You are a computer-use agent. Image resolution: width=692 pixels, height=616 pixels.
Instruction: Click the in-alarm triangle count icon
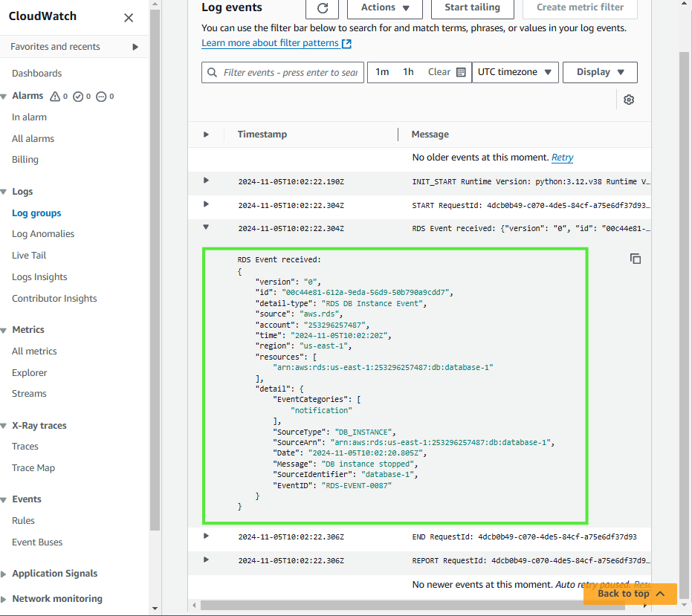point(55,97)
